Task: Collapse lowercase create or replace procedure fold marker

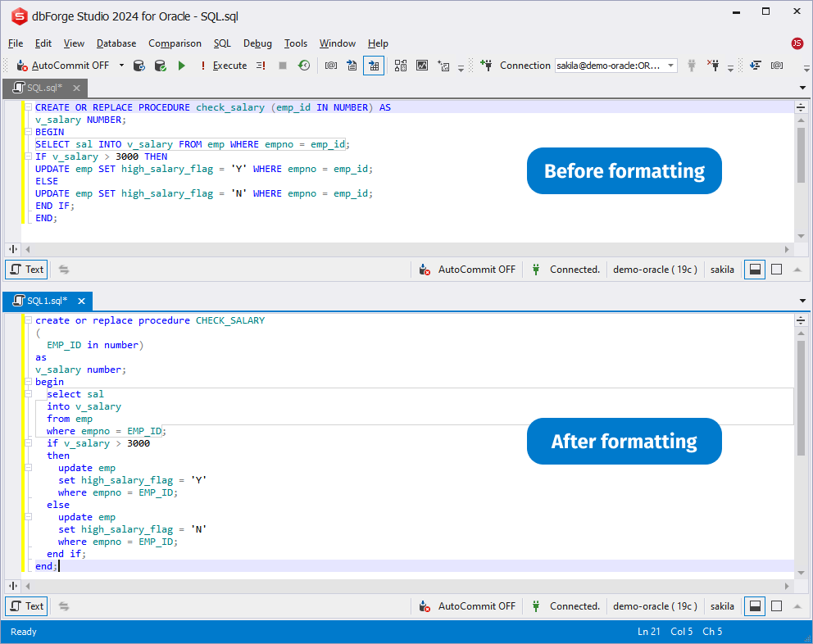Action: pyautogui.click(x=29, y=320)
